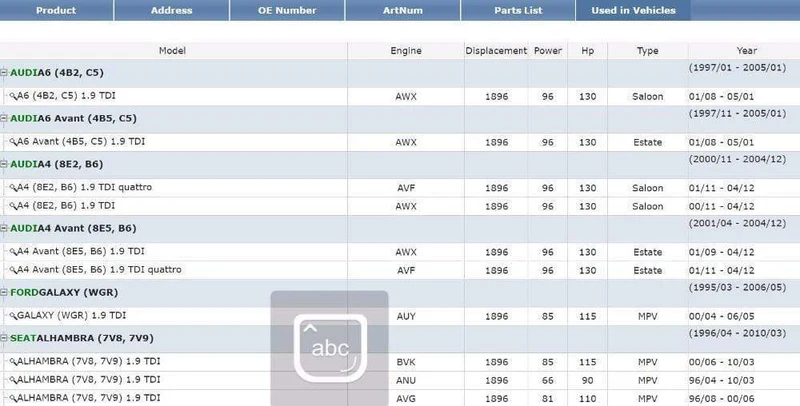Click year range '(1995/03 - 2006/05)'
Viewport: 800px width, 406px height.
click(x=737, y=287)
